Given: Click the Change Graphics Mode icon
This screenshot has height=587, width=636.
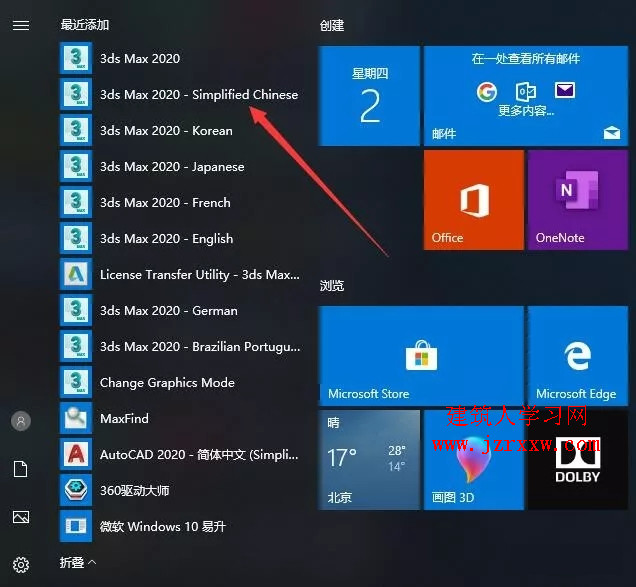Looking at the screenshot, I should (76, 382).
